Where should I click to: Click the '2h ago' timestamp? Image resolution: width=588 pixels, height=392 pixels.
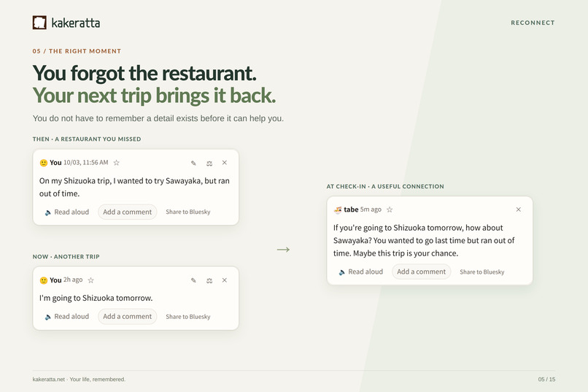tap(73, 280)
